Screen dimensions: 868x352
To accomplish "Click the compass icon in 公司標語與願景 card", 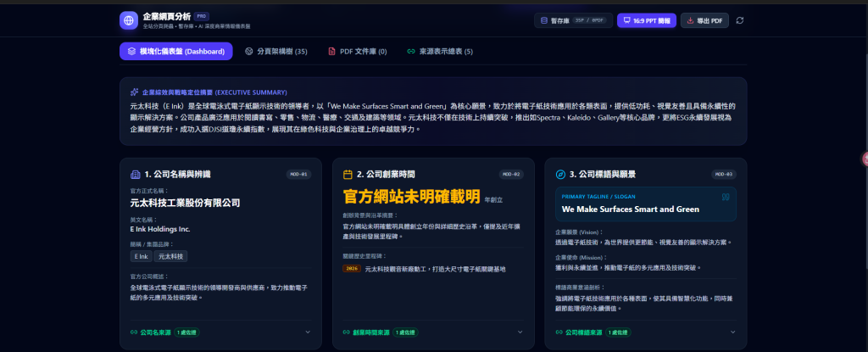I will click(560, 175).
